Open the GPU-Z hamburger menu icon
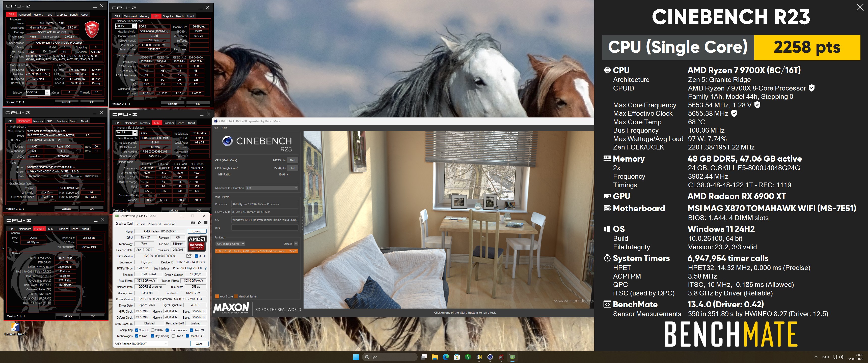This screenshot has width=868, height=363. click(206, 223)
